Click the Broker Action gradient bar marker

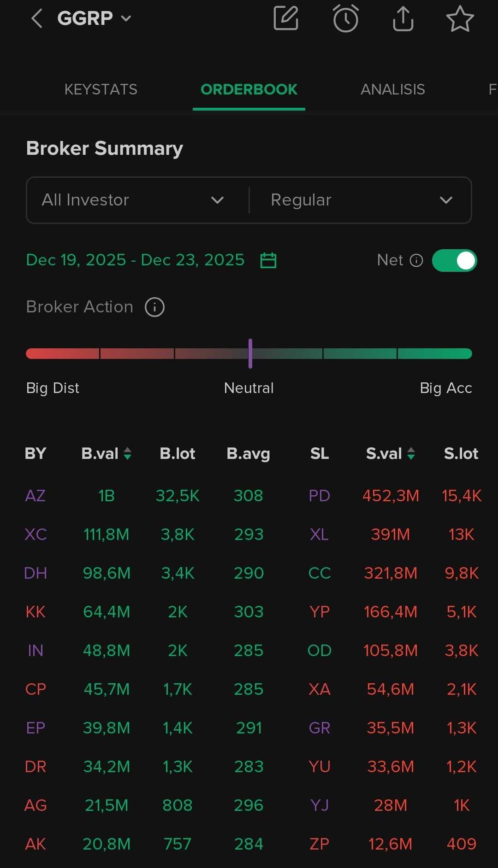pyautogui.click(x=250, y=353)
